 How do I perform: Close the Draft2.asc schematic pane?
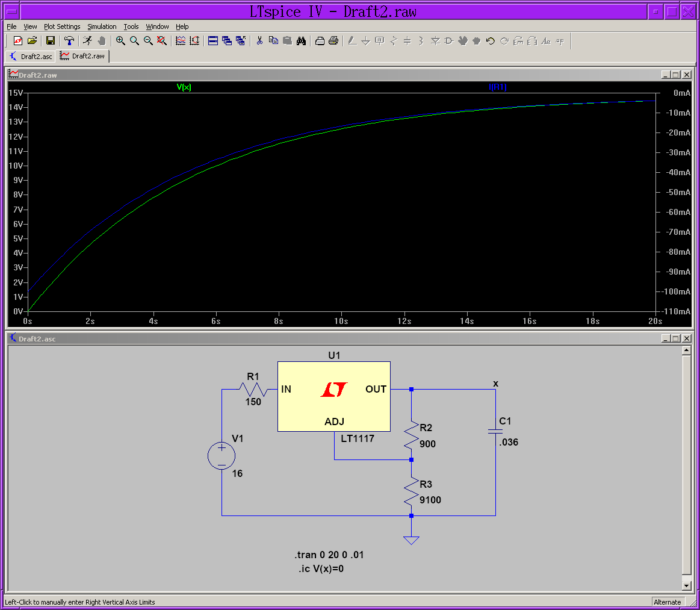(x=687, y=338)
